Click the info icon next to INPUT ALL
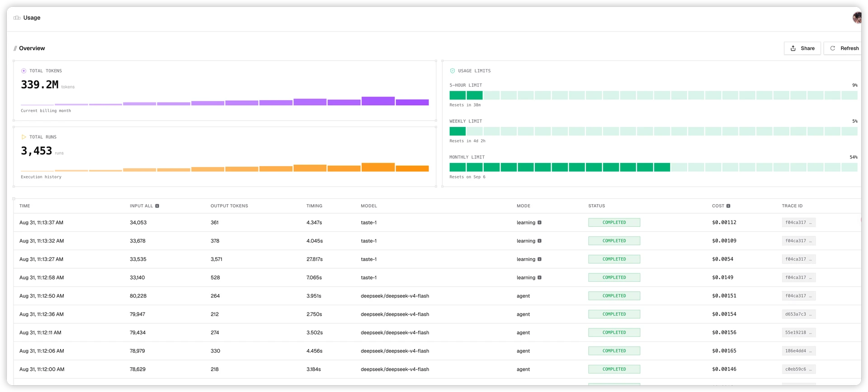Screen dimensions: 868x392 pyautogui.click(x=157, y=206)
